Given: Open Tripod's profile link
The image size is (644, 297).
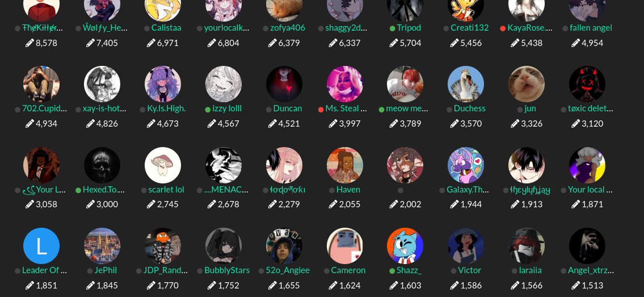Looking at the screenshot, I should click(409, 27).
